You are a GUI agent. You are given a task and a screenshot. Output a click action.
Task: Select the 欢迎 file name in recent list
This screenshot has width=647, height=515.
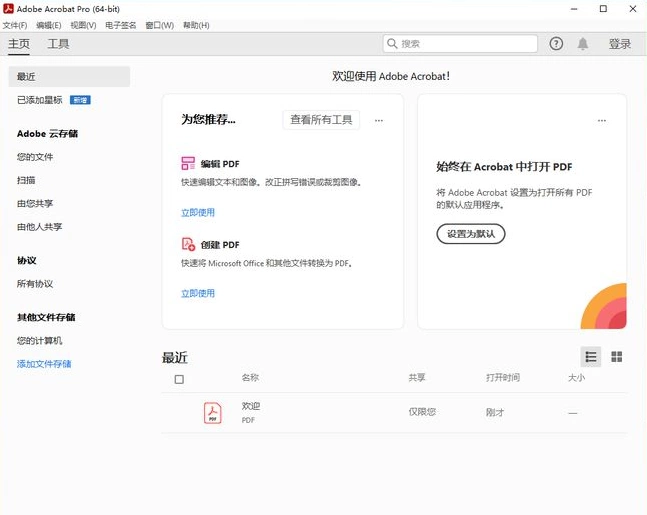[x=250, y=406]
